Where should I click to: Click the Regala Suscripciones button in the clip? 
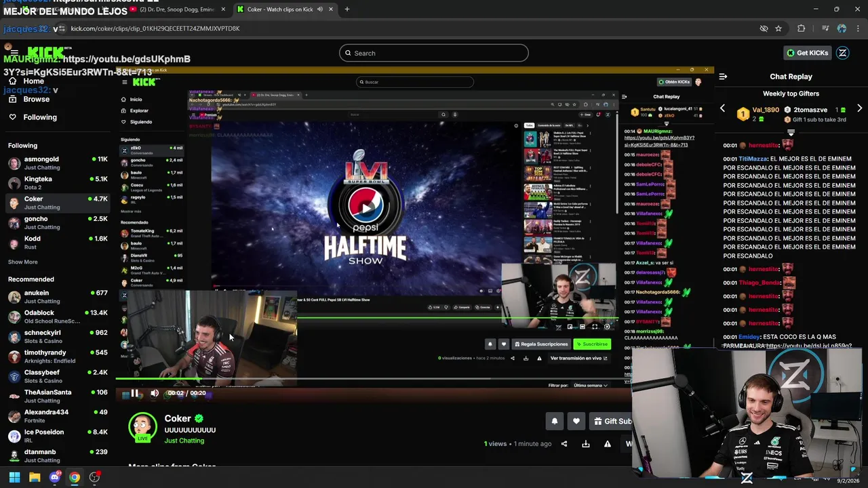click(x=541, y=344)
